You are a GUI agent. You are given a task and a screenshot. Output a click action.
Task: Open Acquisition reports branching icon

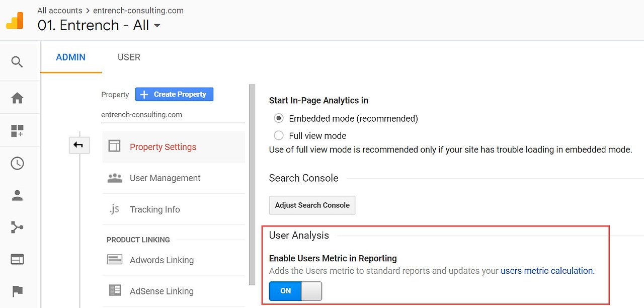tap(17, 227)
